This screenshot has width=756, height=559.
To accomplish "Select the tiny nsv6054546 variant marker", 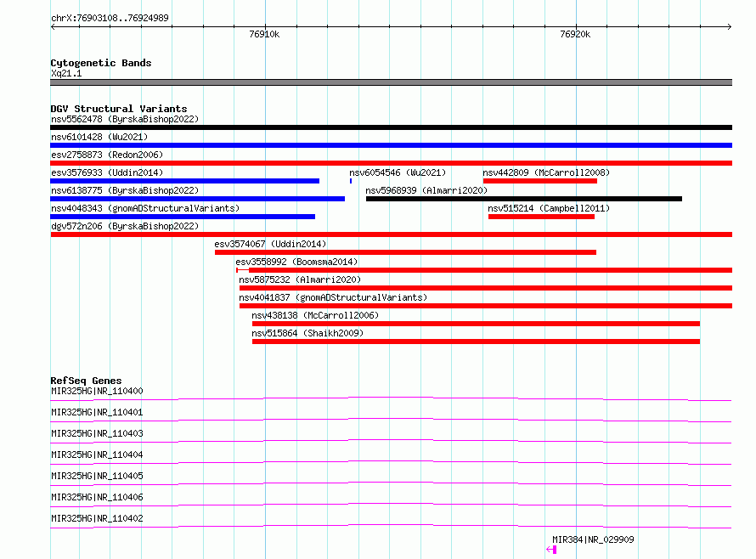I will [351, 181].
